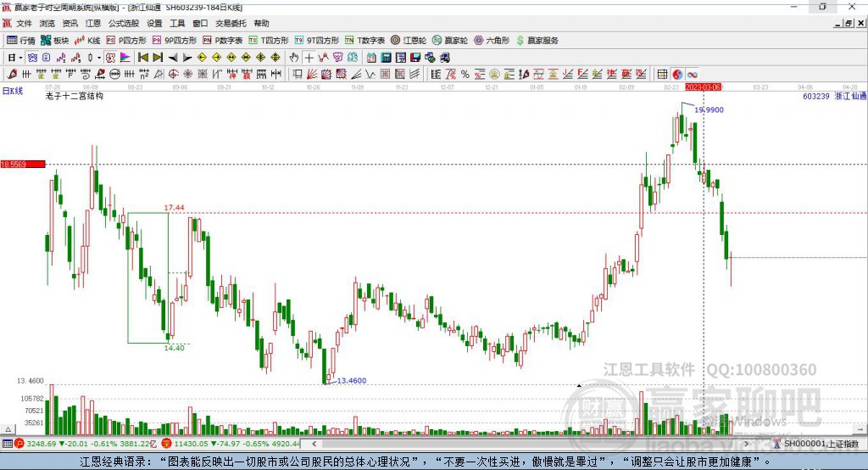Click the n² square numbers icon
Viewport: 868px width, 470px height.
click(144, 75)
